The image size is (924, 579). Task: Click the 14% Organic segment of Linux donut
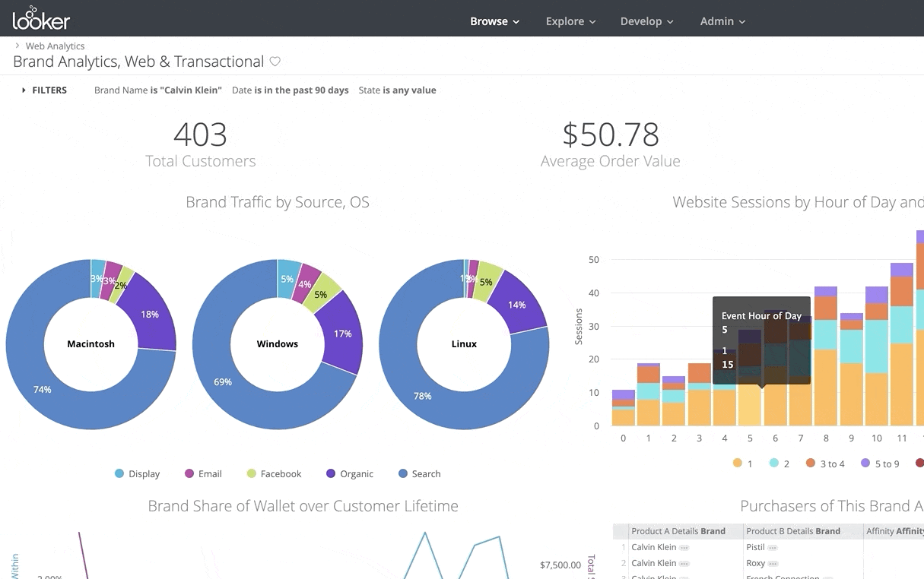518,305
